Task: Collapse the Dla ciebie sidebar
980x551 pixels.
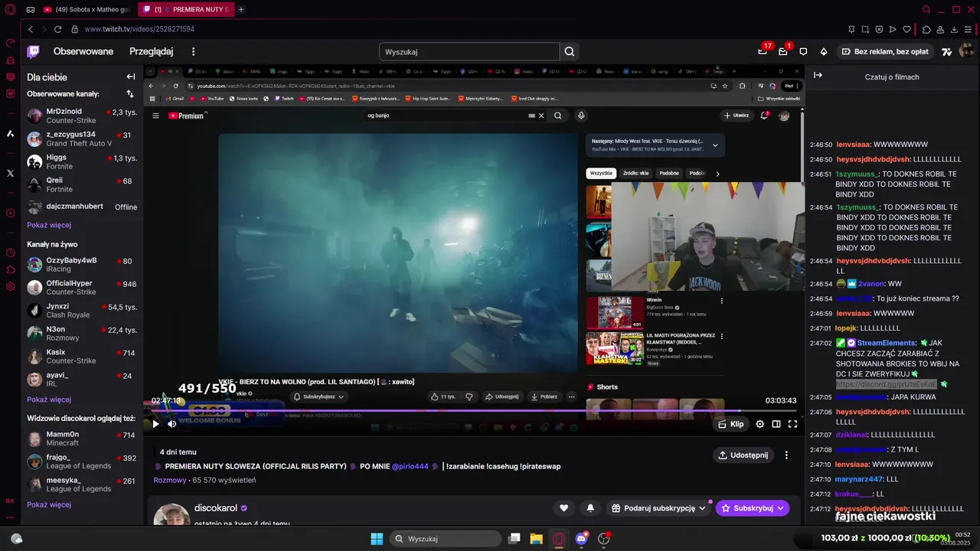Action: click(x=131, y=77)
